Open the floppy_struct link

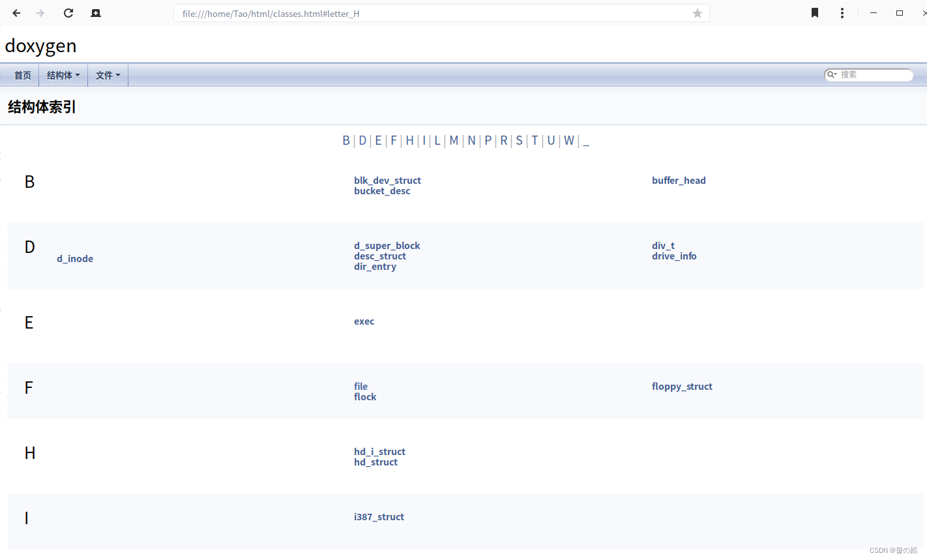pos(682,387)
